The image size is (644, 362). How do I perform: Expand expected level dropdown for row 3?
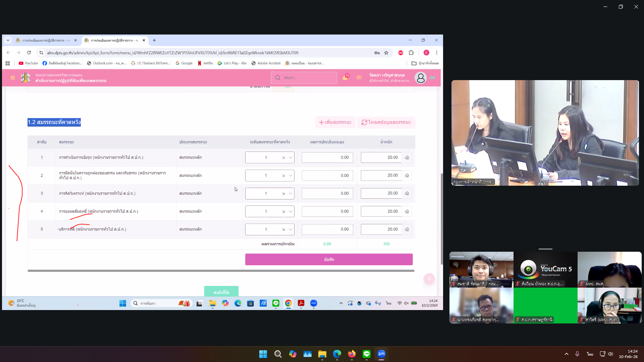click(290, 193)
